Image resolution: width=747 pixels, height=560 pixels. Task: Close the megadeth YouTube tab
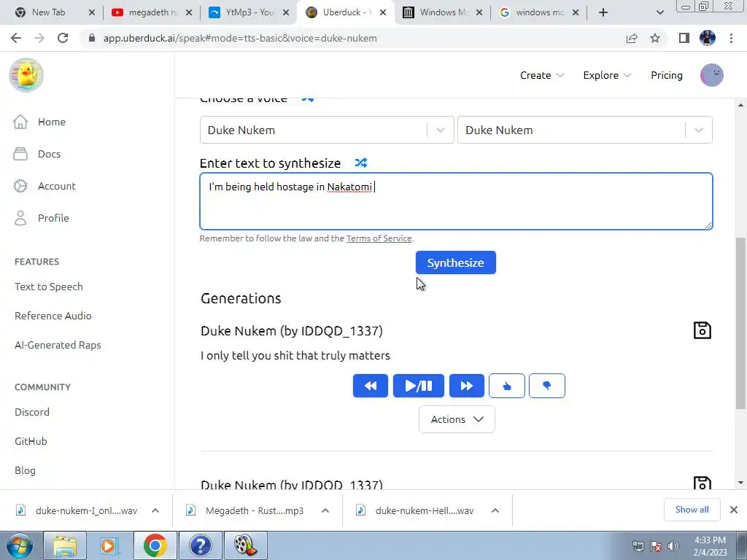189,12
